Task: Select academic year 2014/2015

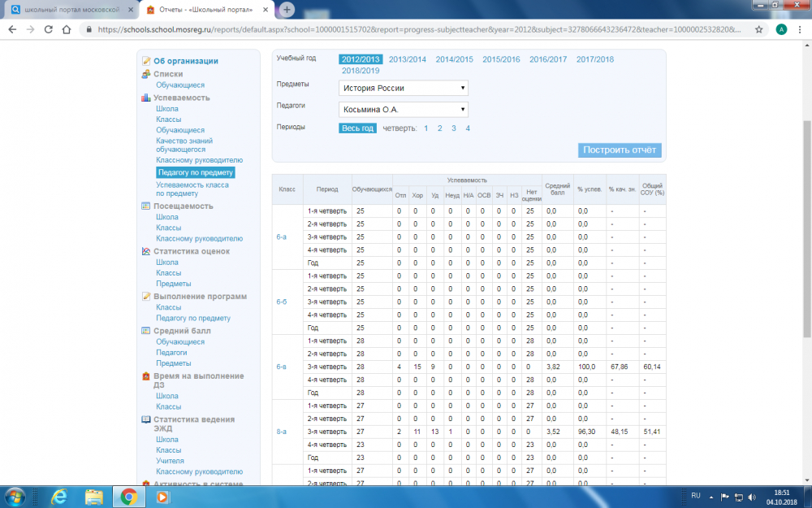Action: (454, 59)
